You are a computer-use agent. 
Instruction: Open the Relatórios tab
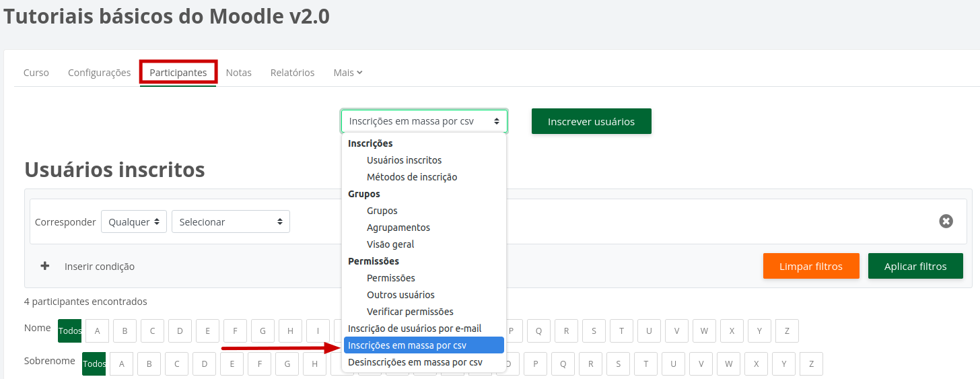(292, 73)
